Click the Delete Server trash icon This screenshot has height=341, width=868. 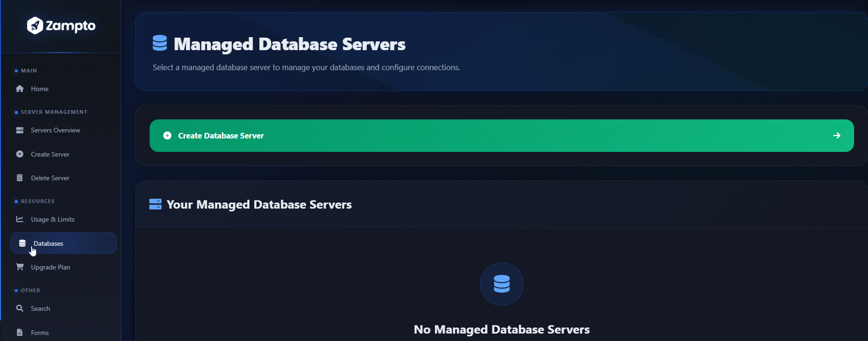click(20, 178)
